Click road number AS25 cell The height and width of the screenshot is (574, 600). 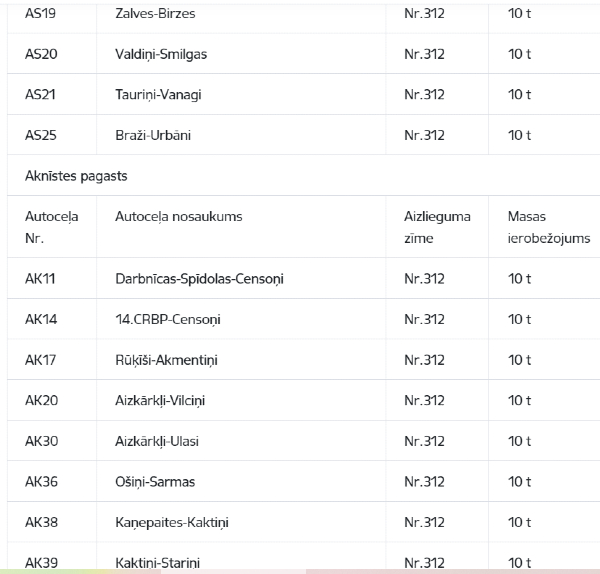click(41, 135)
